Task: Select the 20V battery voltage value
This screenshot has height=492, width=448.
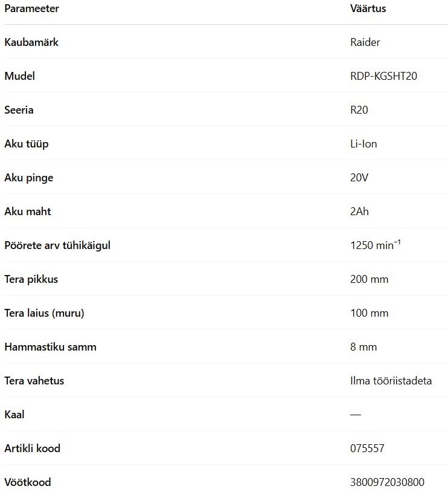Action: coord(359,178)
